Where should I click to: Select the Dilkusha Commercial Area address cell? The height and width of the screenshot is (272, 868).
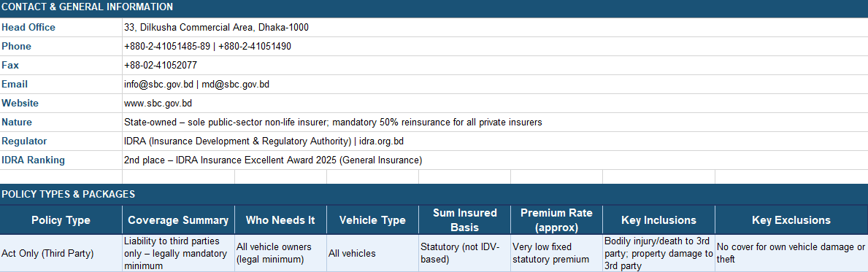[x=495, y=28]
